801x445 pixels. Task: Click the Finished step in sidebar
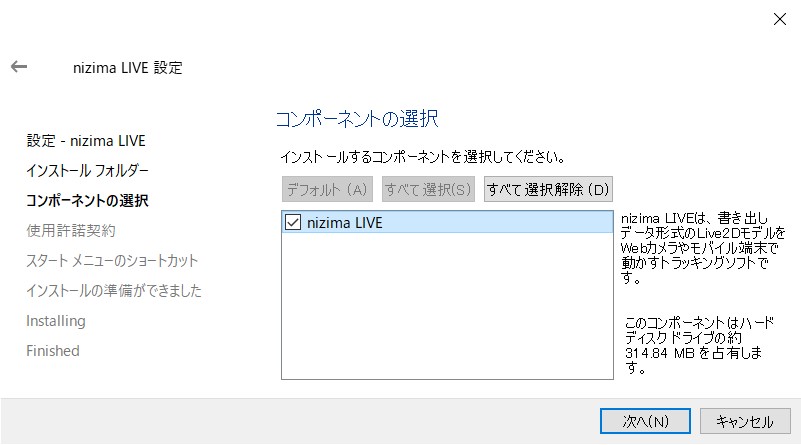[53, 351]
